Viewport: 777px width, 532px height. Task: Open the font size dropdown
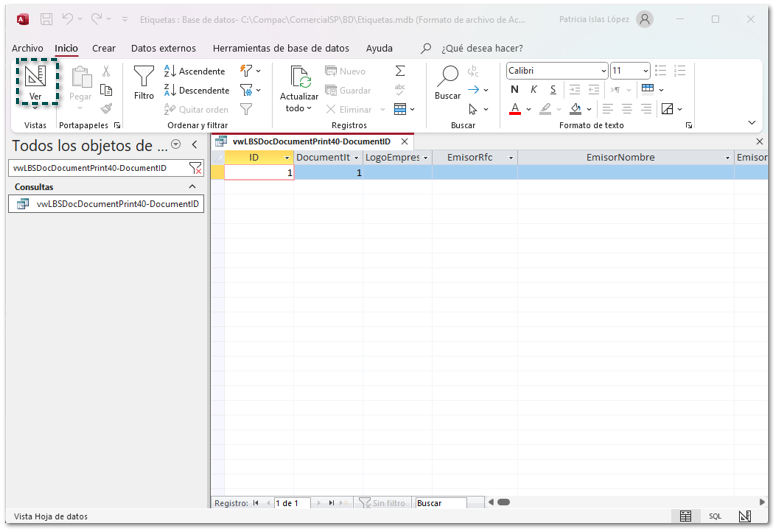pyautogui.click(x=645, y=71)
